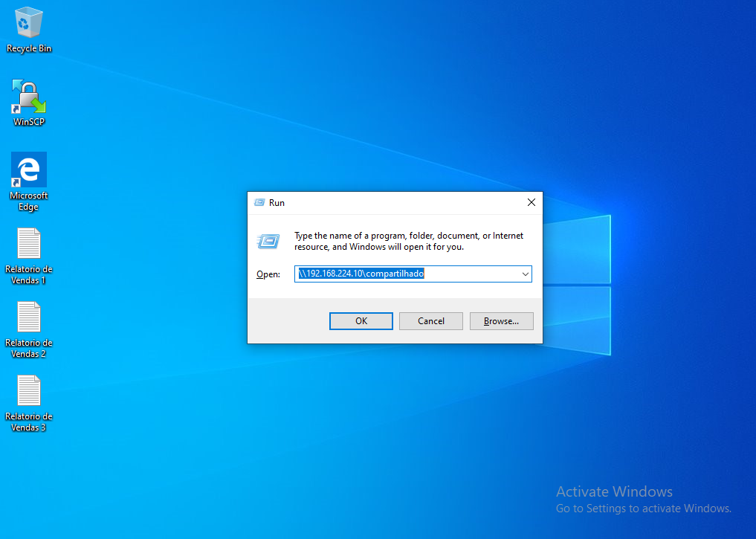The width and height of the screenshot is (756, 539).
Task: Open Microsoft Edge
Action: coord(28,170)
